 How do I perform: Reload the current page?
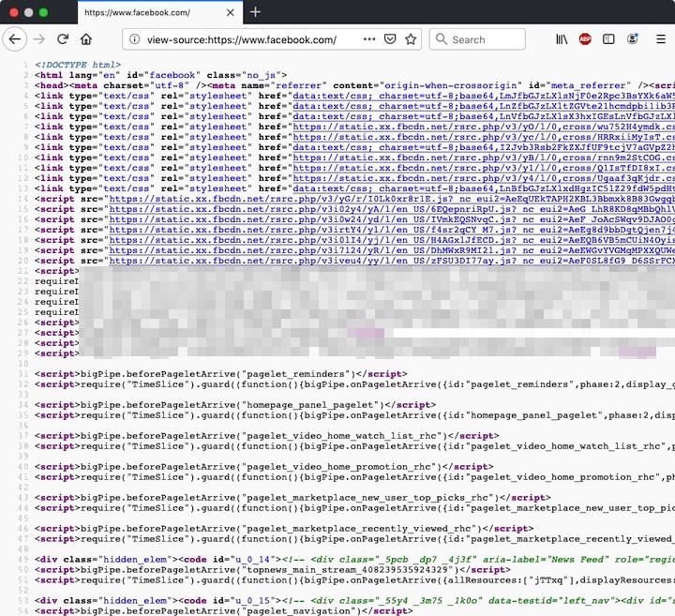pos(63,39)
